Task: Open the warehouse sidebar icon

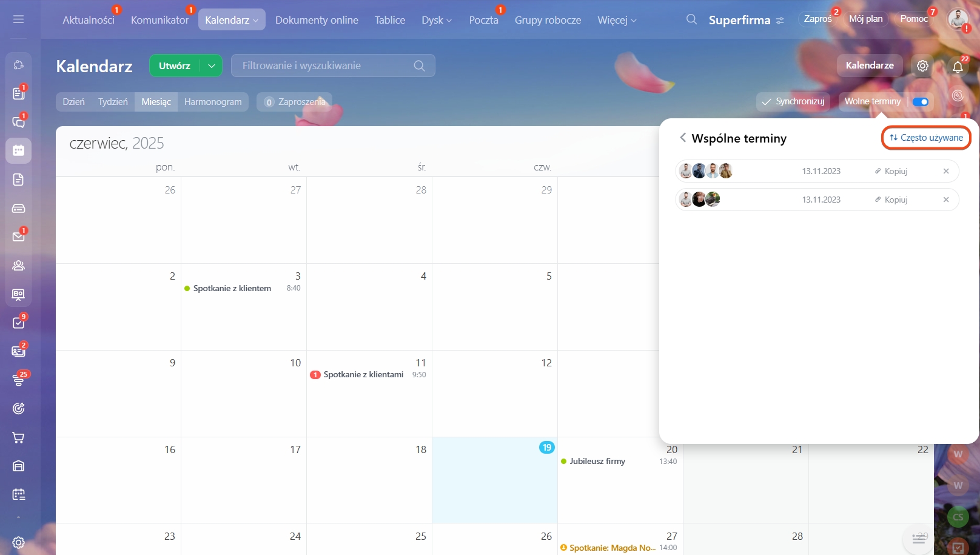Action: pyautogui.click(x=18, y=466)
